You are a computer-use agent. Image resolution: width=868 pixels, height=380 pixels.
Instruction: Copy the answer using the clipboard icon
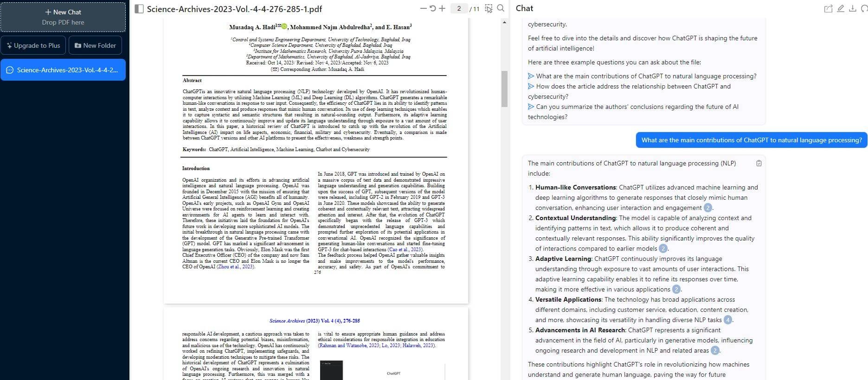[759, 163]
